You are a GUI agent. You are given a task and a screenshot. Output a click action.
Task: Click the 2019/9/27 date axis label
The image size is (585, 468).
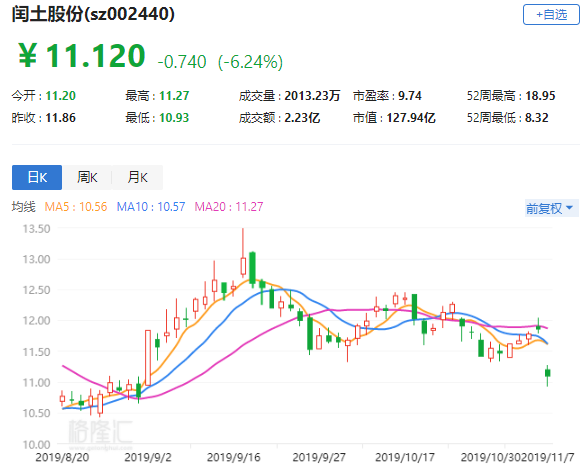[319, 457]
